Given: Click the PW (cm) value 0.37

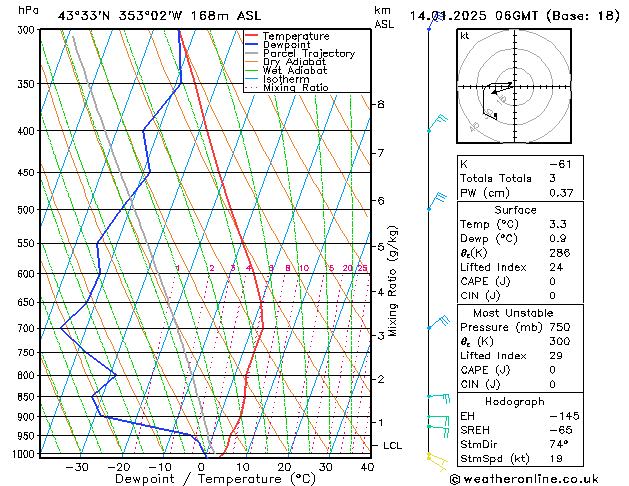Looking at the screenshot, I should 561,193.
